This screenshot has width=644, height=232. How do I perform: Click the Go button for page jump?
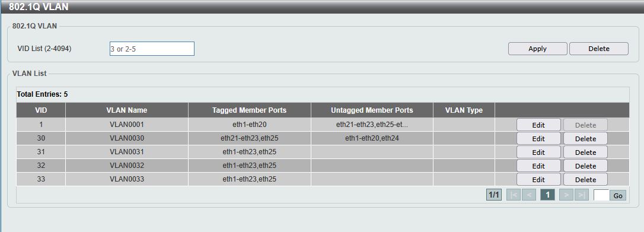(618, 195)
